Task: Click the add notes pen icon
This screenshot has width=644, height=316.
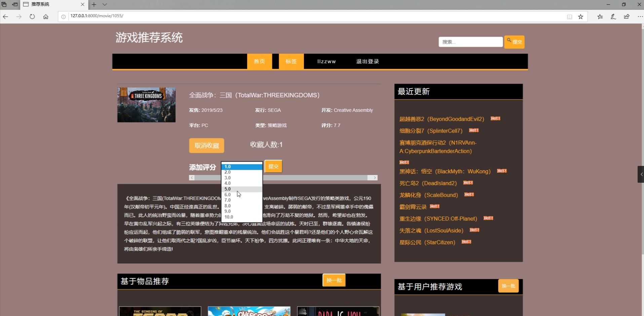Action: 613,16
